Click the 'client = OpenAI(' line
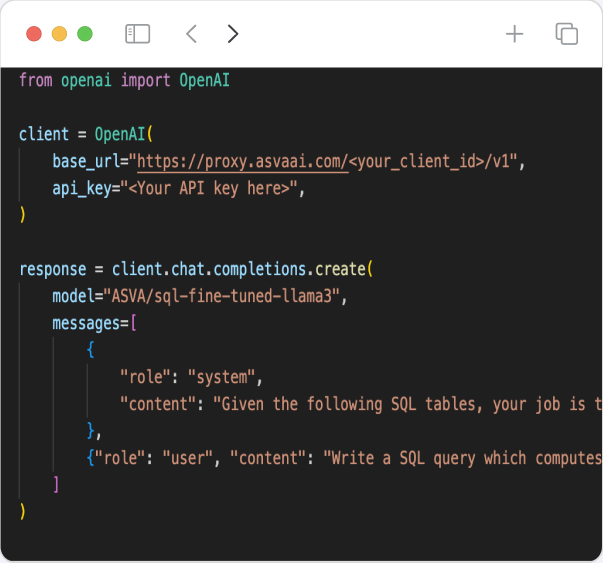 [86, 134]
